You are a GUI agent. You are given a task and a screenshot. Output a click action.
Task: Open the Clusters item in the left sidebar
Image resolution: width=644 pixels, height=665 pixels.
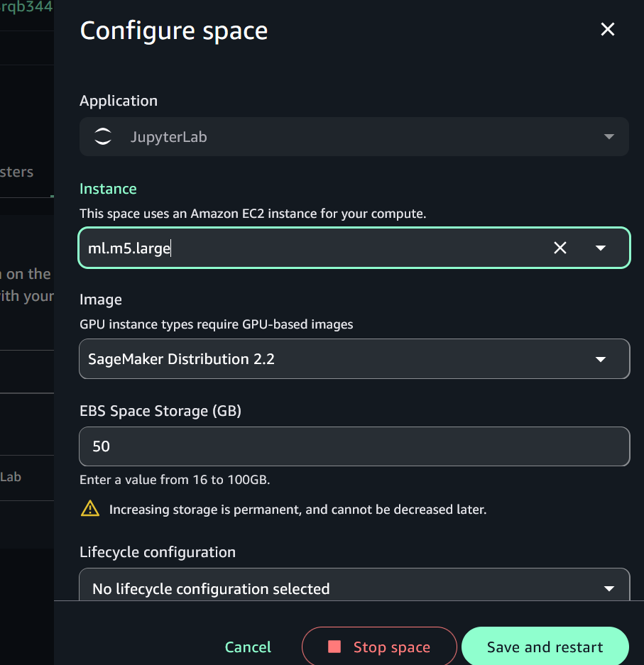click(x=17, y=172)
